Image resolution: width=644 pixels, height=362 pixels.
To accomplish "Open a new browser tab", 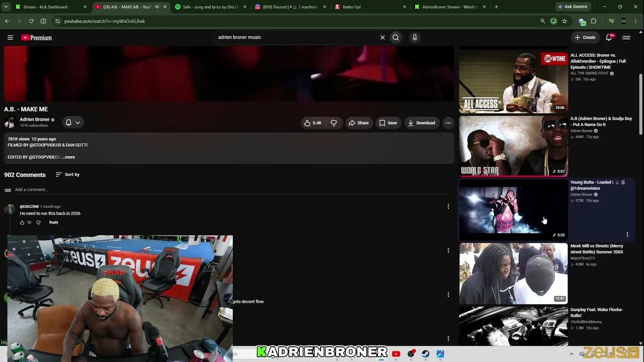I will tap(496, 7).
